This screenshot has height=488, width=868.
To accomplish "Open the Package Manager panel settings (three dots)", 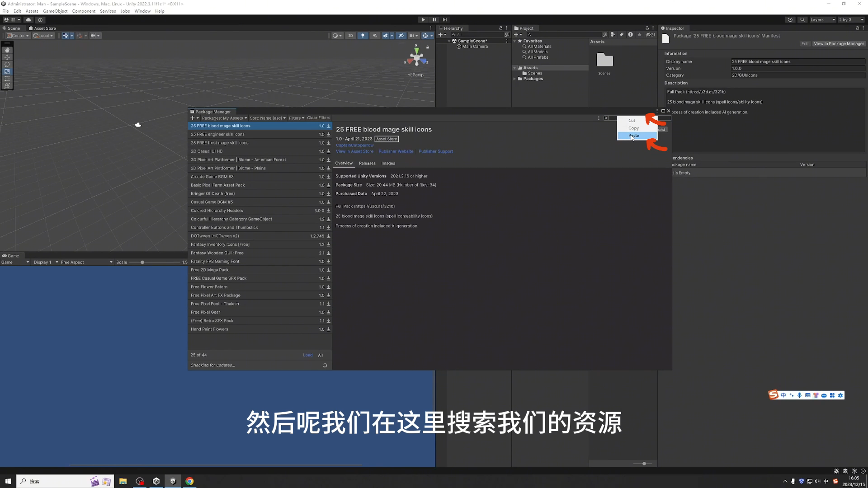I will coord(599,118).
